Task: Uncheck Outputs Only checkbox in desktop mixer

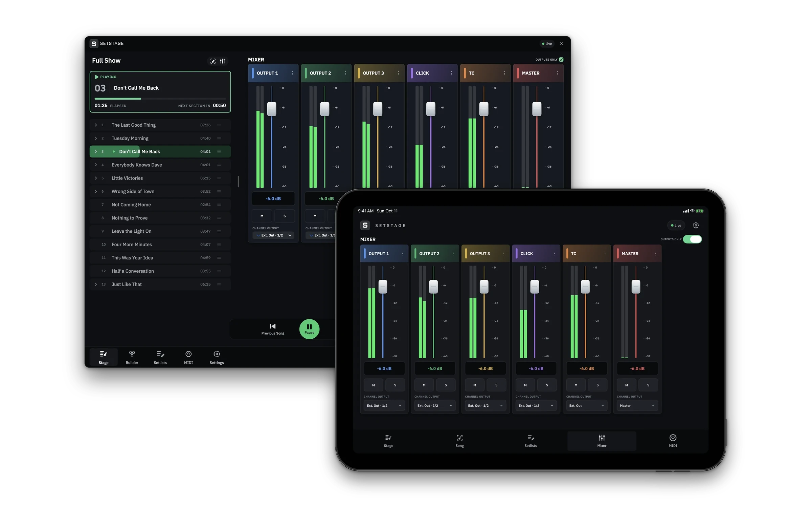Action: (561, 60)
